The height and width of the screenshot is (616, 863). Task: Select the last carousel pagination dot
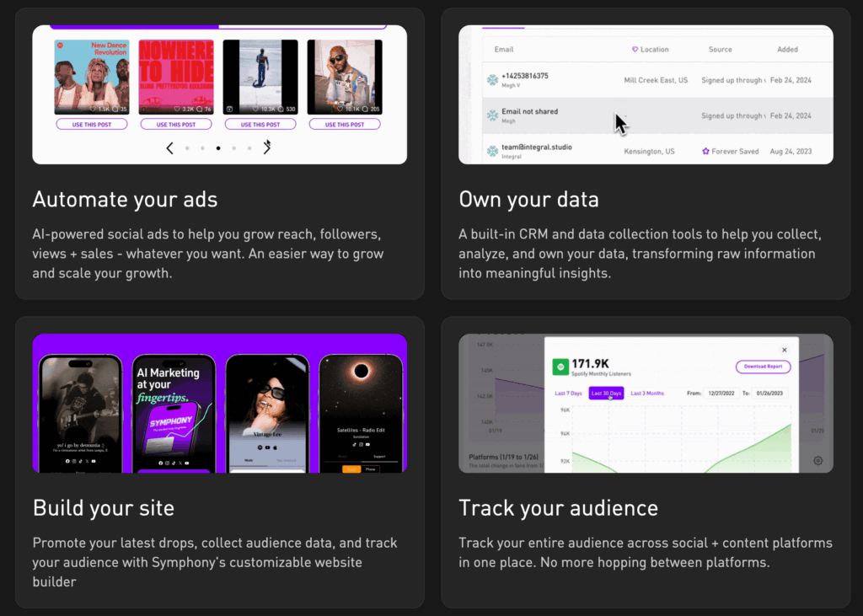249,148
